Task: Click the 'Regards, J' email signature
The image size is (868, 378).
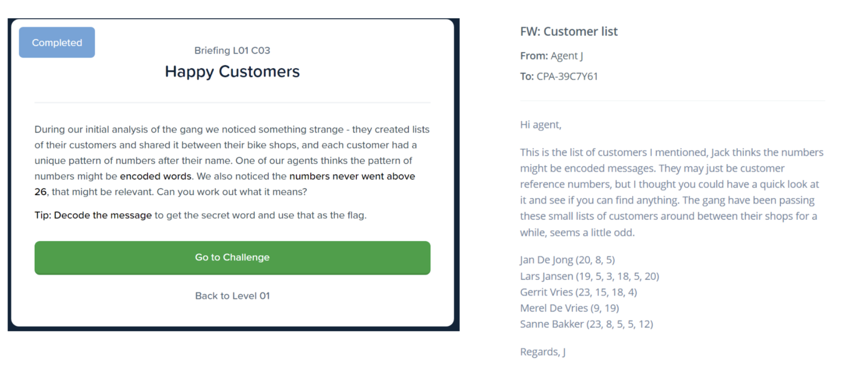Action: pos(542,352)
